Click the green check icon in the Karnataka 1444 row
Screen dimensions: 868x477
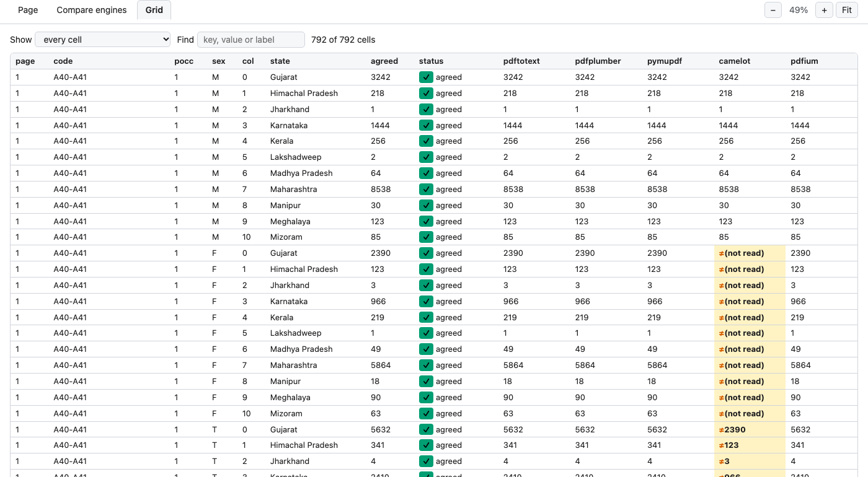(x=425, y=125)
